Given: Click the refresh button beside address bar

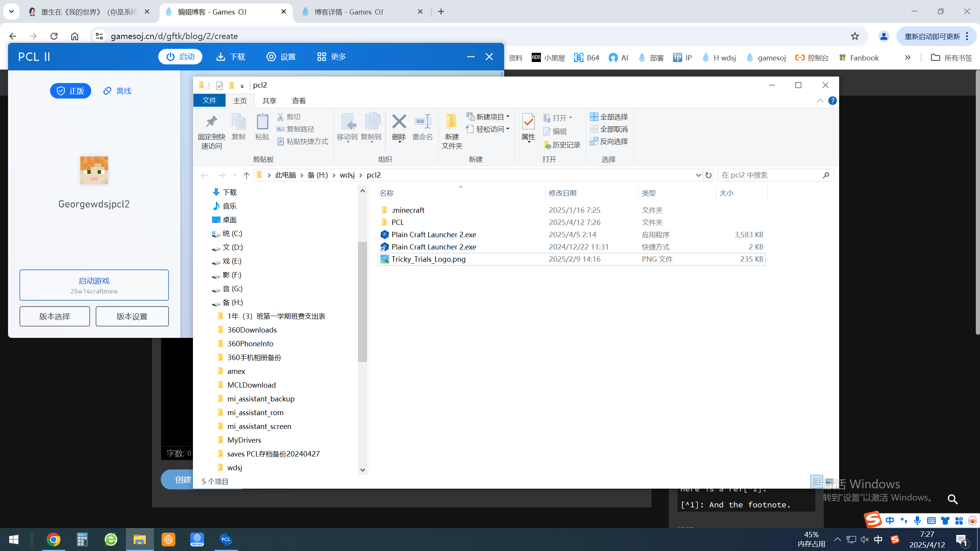Looking at the screenshot, I should point(709,175).
